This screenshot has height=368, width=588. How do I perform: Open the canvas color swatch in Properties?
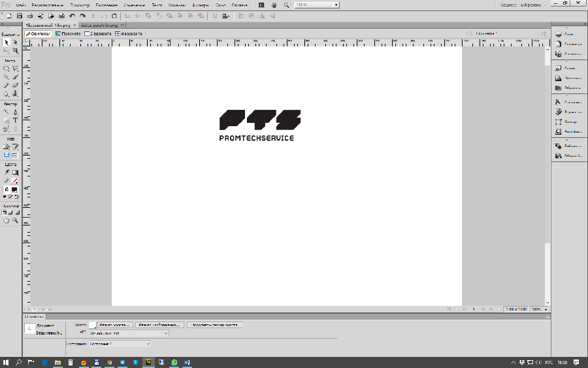pyautogui.click(x=92, y=324)
